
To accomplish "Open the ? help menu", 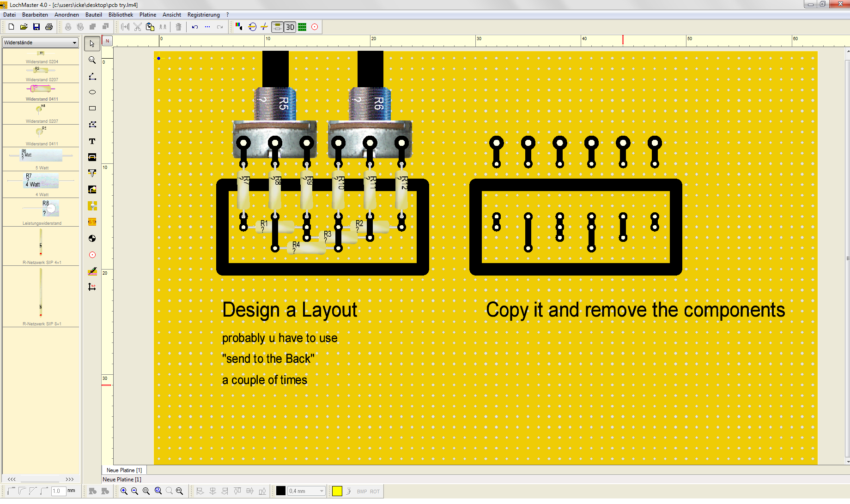I will tap(227, 15).
